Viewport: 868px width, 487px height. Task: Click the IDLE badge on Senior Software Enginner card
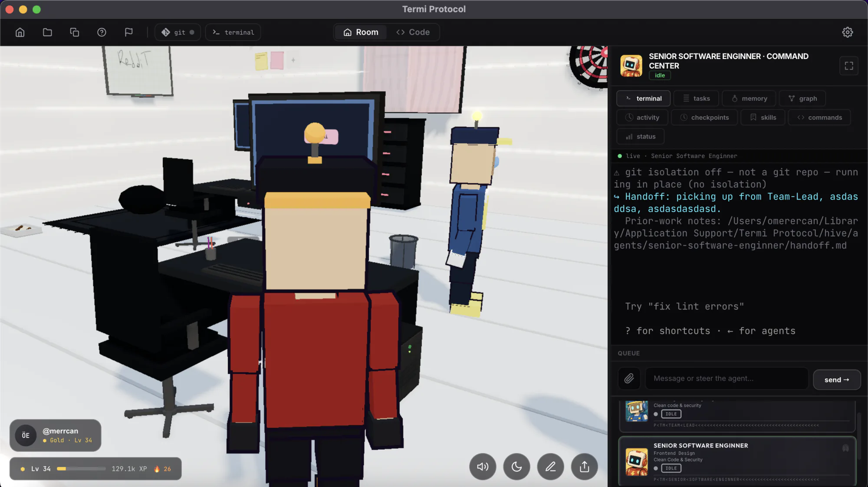[671, 468]
